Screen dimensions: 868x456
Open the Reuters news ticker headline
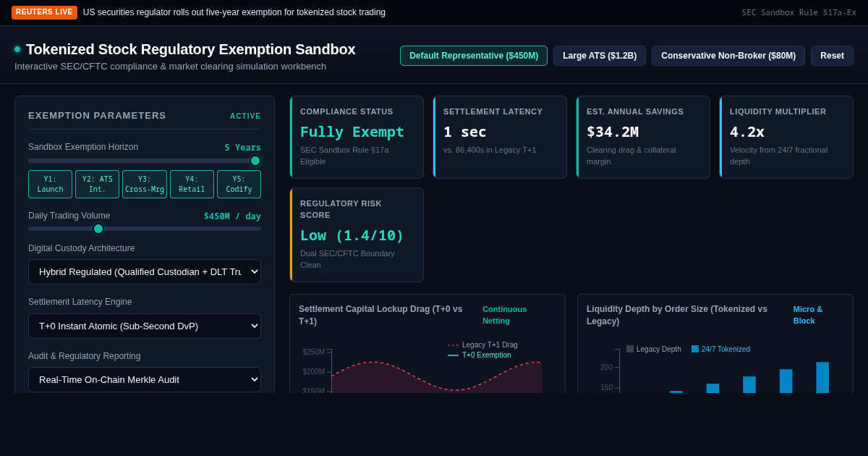coord(234,12)
